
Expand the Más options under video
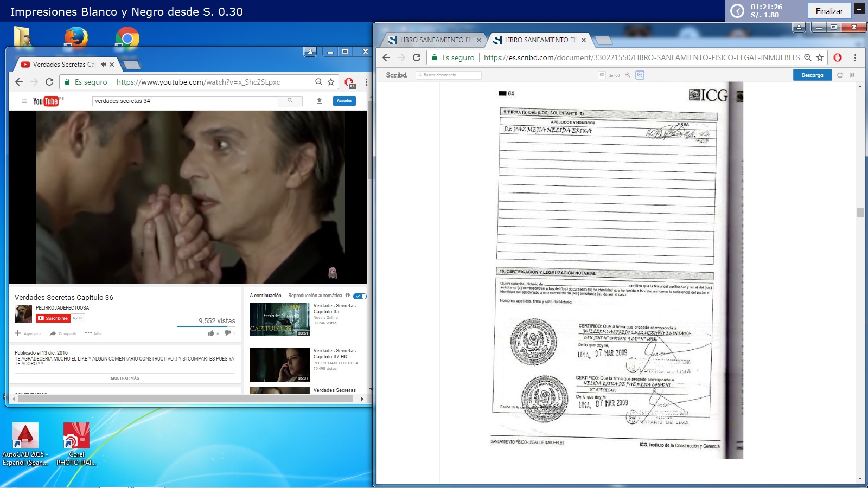pos(93,333)
